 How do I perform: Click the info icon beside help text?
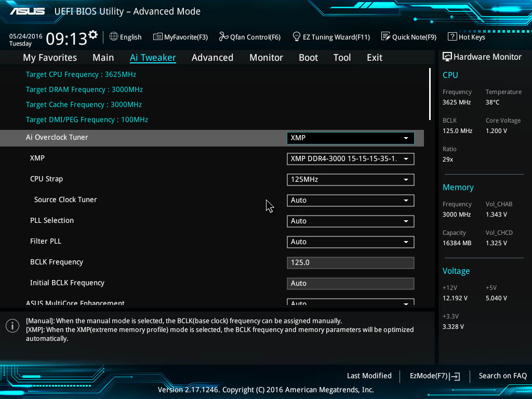(x=12, y=326)
